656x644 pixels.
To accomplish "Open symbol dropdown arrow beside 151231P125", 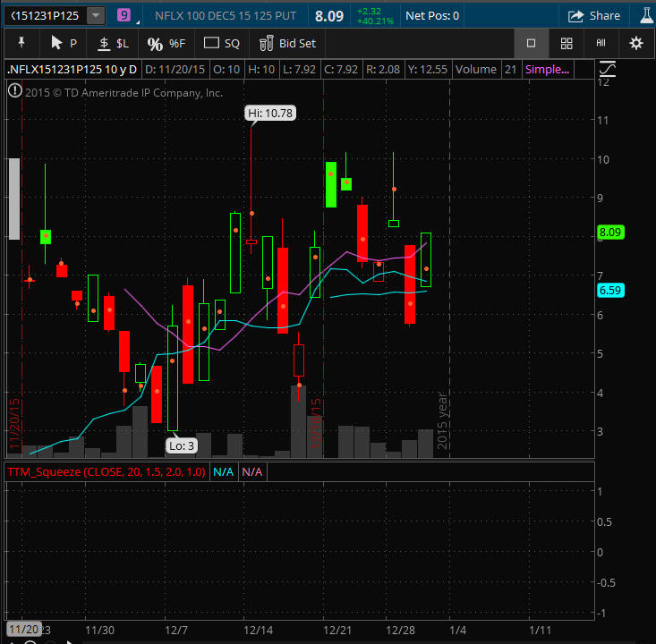I will [97, 15].
